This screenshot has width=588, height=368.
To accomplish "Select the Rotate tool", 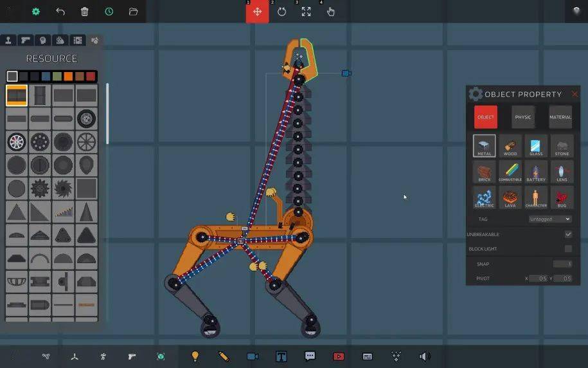I will tap(281, 12).
